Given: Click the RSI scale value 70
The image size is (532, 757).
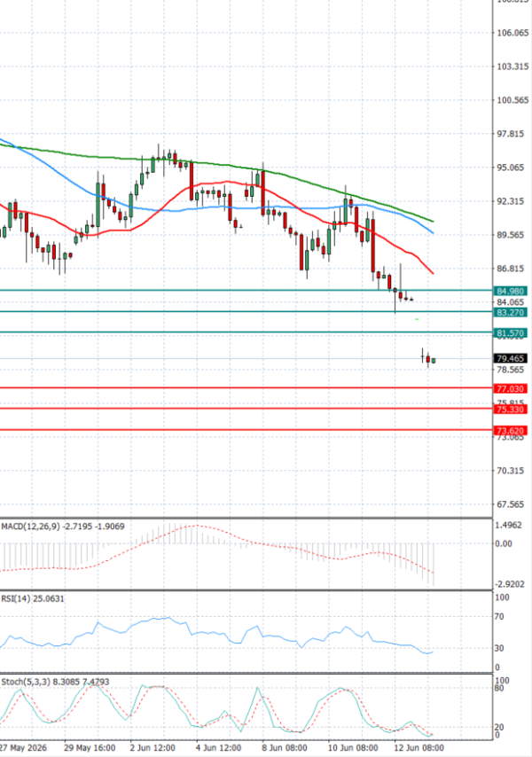Looking at the screenshot, I should [x=500, y=617].
